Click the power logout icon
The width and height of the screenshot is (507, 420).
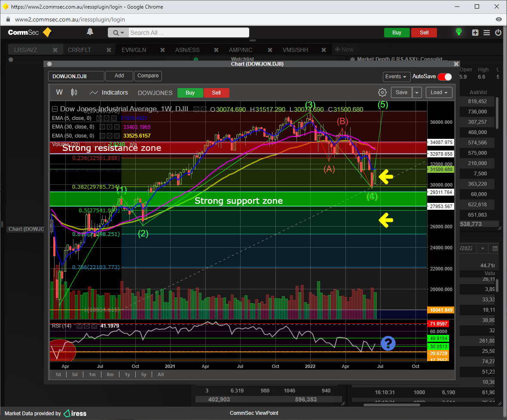(498, 32)
